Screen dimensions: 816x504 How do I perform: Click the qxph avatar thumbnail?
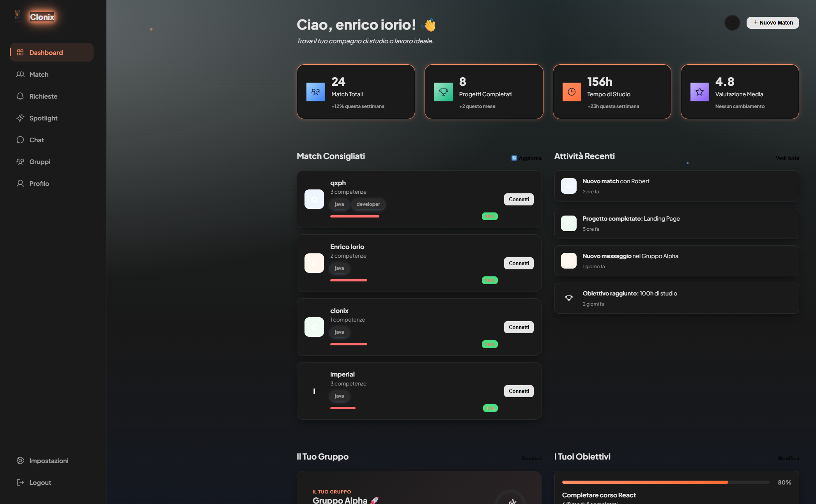pos(314,199)
